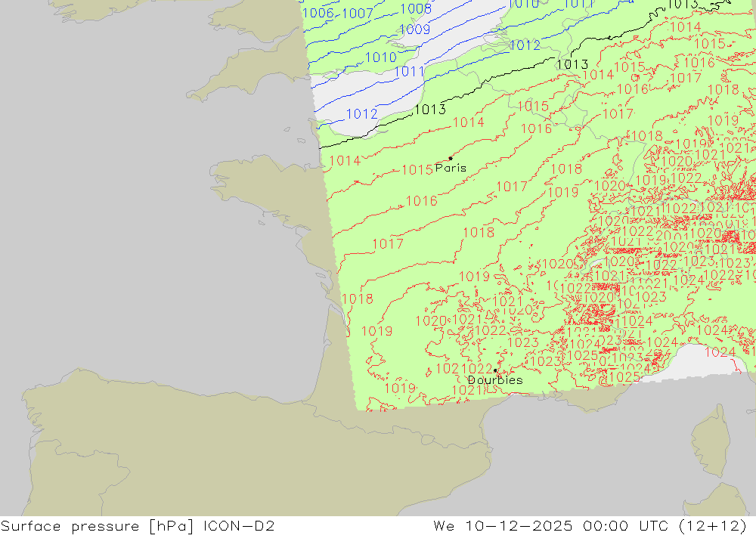Image resolution: width=756 pixels, height=554 pixels.
Task: Click the red 1018 label near the Atlantic coast
Action: (x=358, y=299)
